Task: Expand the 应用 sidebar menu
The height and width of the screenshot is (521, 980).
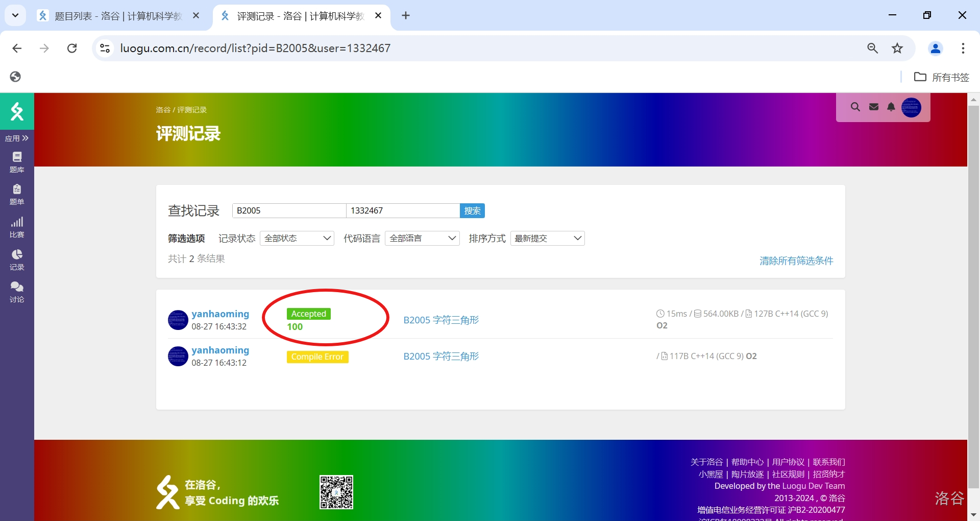Action: coord(17,138)
